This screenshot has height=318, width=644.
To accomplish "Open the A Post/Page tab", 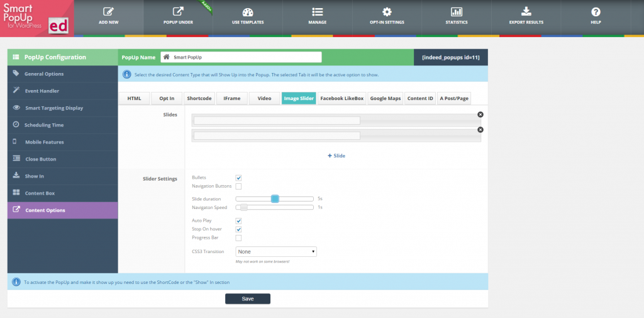I will click(x=454, y=98).
